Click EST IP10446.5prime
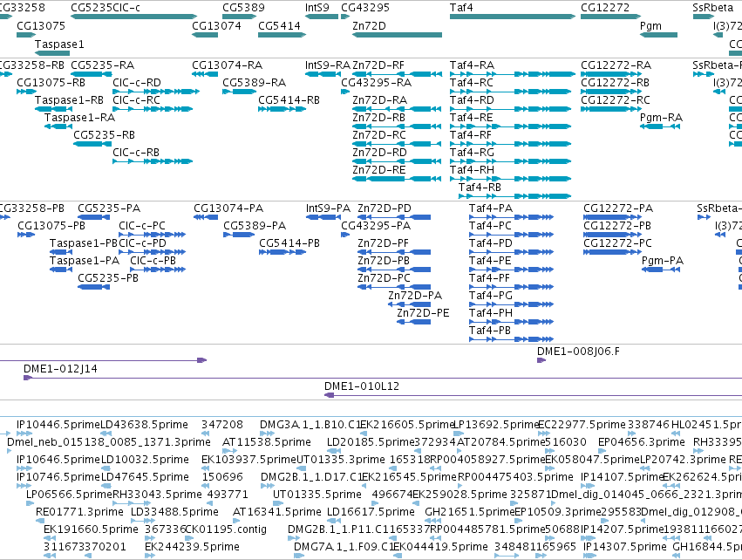This screenshot has width=742, height=560. coord(24,434)
